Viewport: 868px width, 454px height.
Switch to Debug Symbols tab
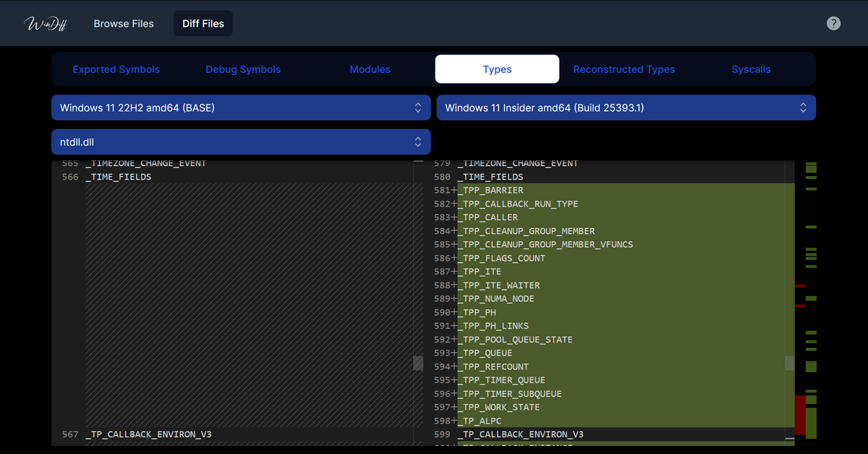click(243, 70)
